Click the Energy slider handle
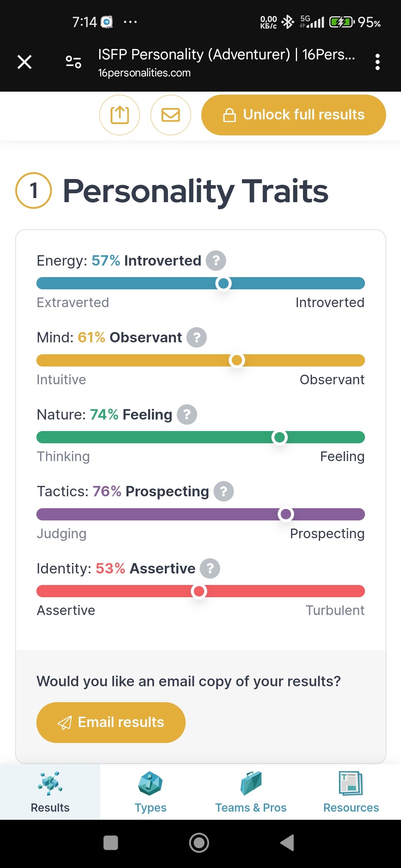This screenshot has width=401, height=868. tap(224, 283)
